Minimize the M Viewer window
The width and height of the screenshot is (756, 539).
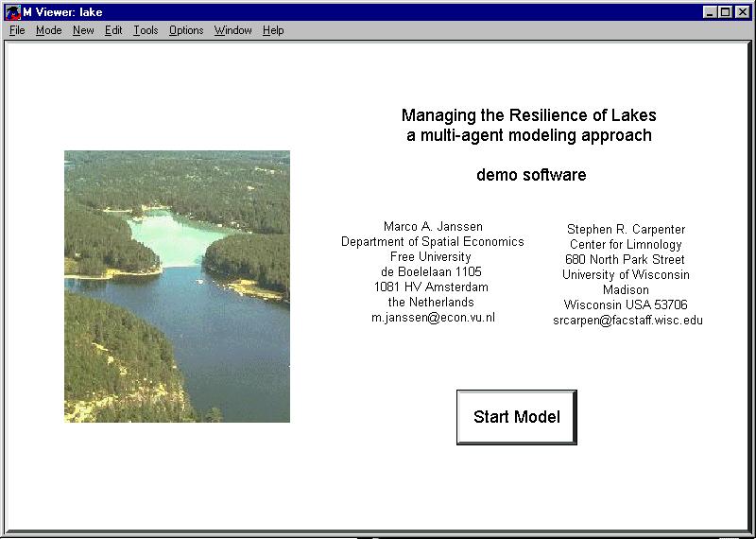(711, 12)
